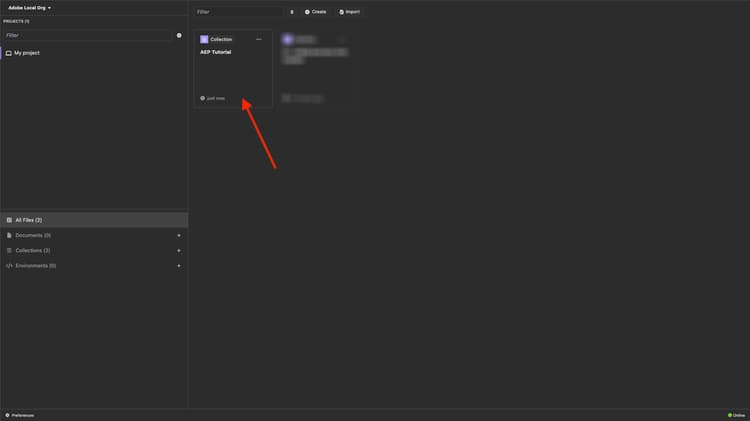
Task: Open the AEP Tutorial collection card
Action: click(x=233, y=69)
